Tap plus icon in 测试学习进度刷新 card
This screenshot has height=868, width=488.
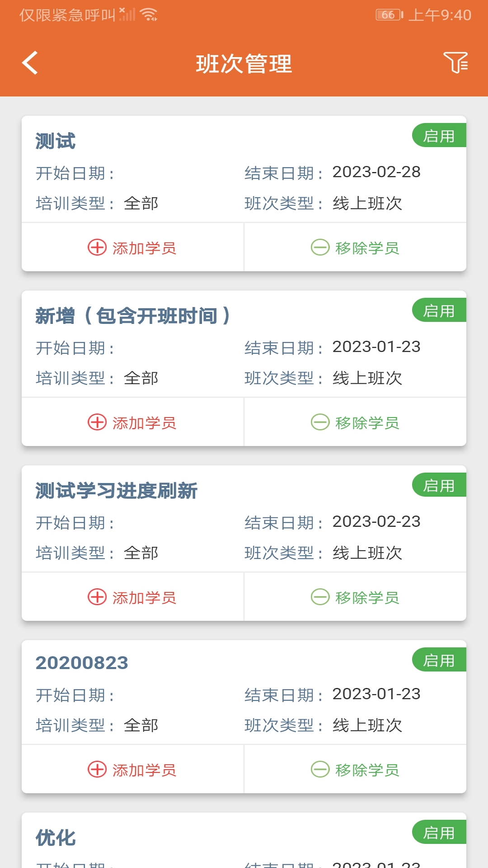tap(97, 597)
